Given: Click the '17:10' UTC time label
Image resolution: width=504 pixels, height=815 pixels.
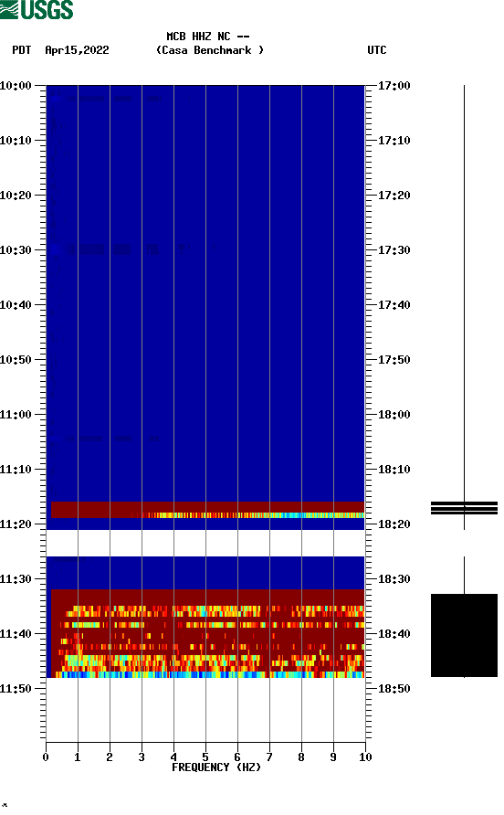Looking at the screenshot, I should tap(394, 141).
